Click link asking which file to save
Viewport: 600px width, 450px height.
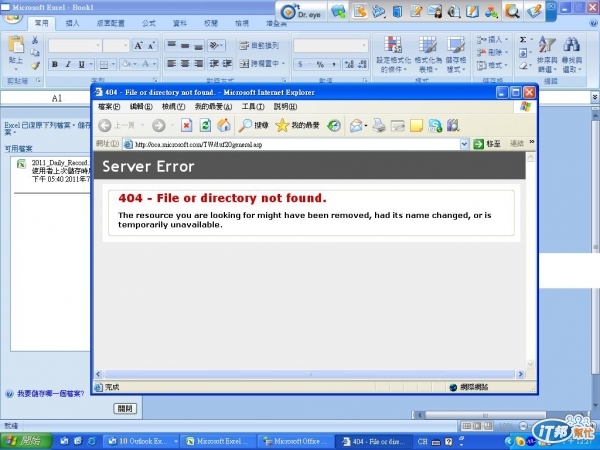pyautogui.click(x=51, y=393)
